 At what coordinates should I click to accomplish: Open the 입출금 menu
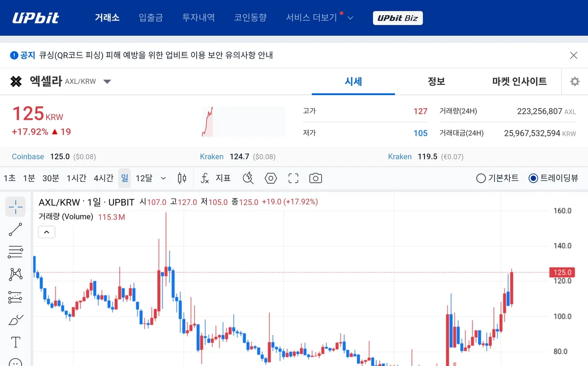[151, 18]
